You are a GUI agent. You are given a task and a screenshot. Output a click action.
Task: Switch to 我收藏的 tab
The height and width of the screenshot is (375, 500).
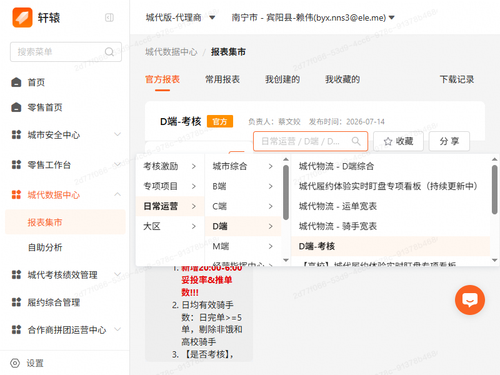[342, 79]
